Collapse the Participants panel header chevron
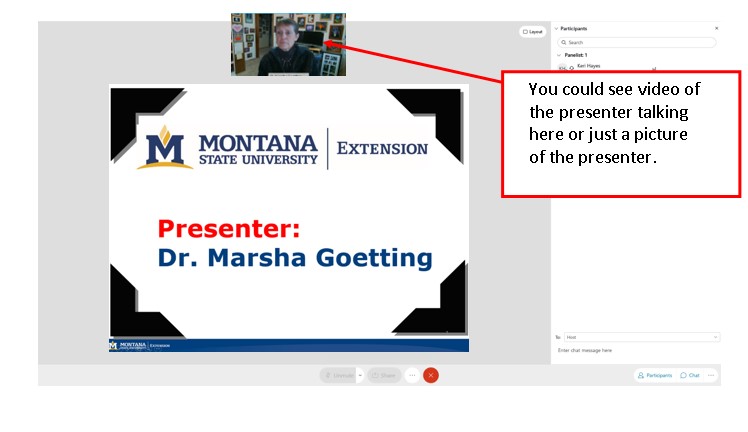 (556, 29)
